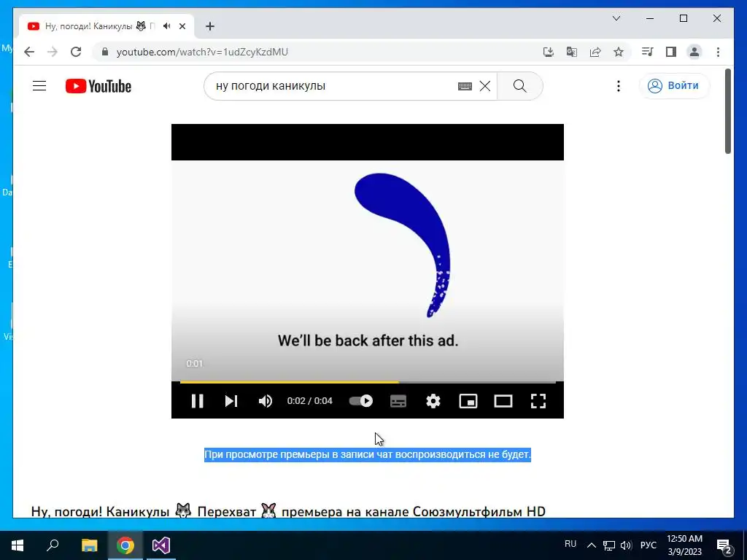Viewport: 747px width, 560px height.
Task: Clear the YouTube search query
Action: tap(485, 86)
